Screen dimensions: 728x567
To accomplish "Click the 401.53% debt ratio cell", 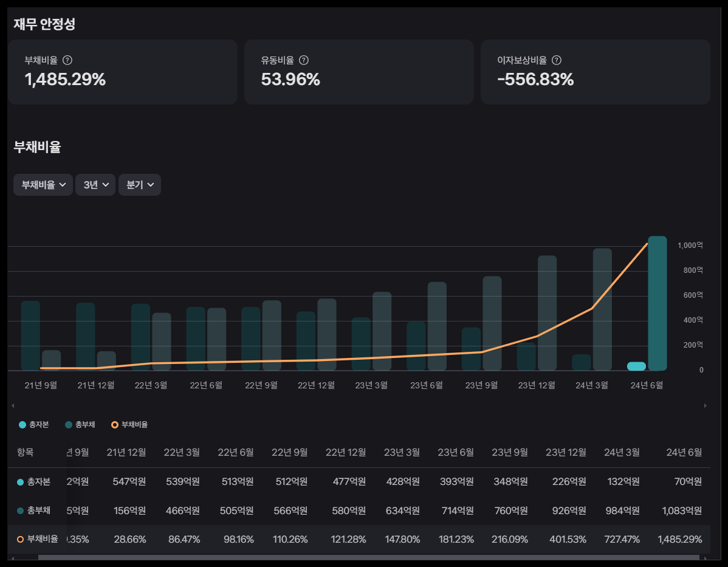I will click(568, 540).
